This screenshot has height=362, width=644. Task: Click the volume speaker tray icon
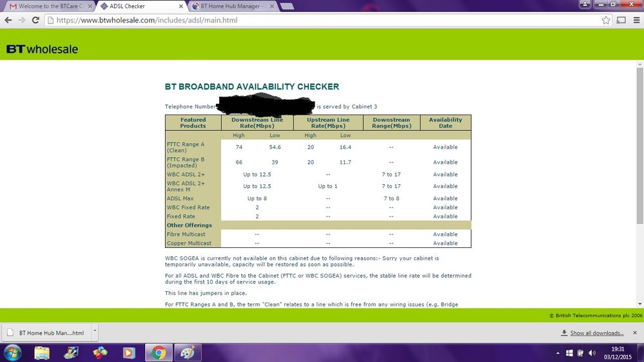[x=592, y=353]
